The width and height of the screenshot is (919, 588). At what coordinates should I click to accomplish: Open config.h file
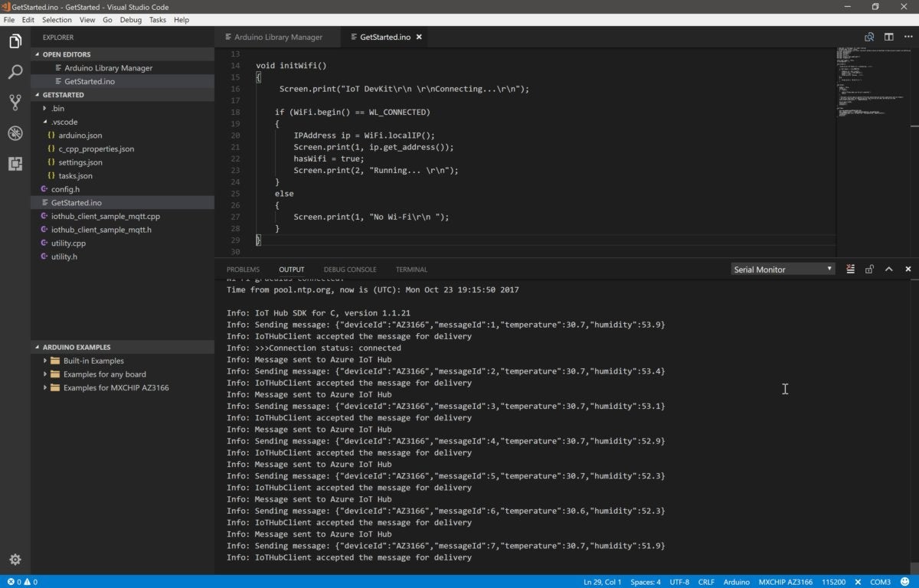[x=123, y=189]
